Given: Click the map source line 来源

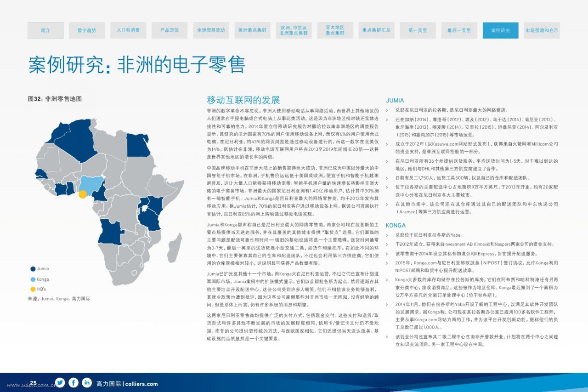Looking at the screenshot, I should (59, 299).
